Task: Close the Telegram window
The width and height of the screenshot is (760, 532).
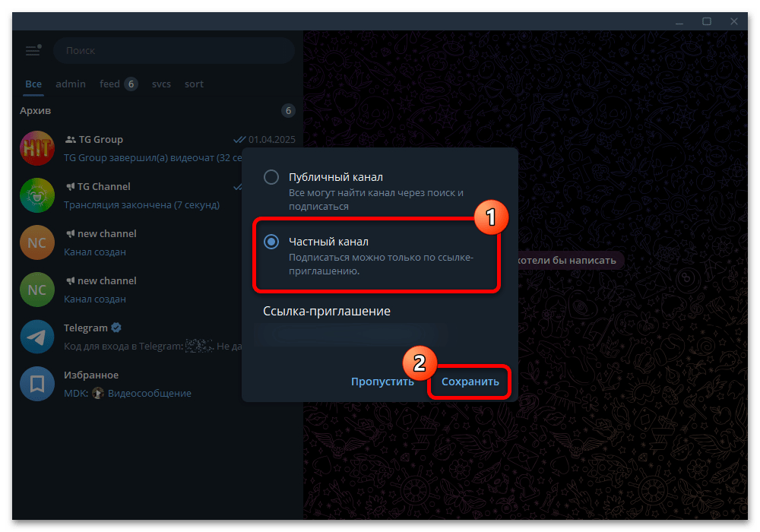Action: (x=734, y=21)
